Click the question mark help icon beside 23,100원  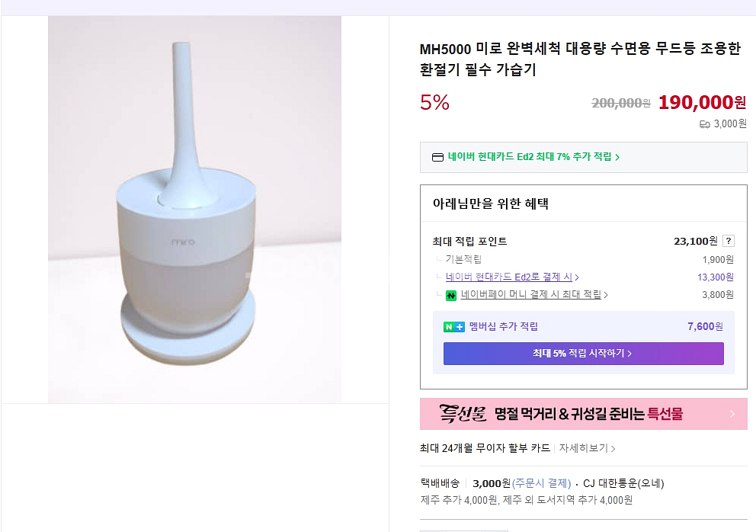tap(729, 242)
